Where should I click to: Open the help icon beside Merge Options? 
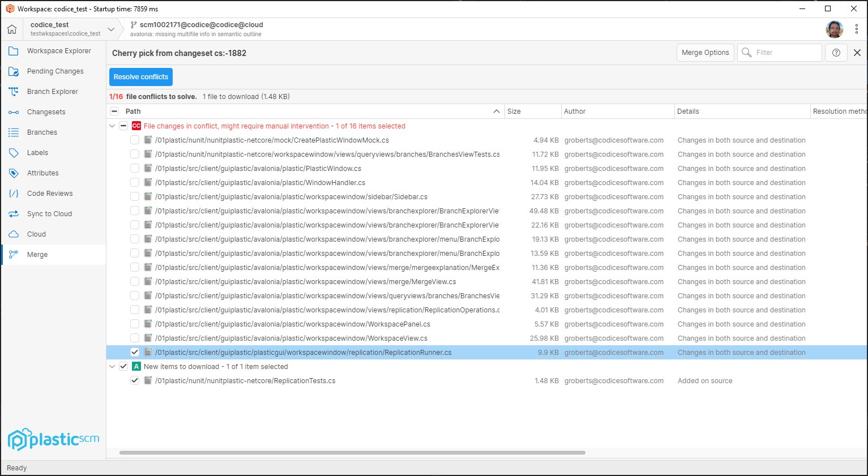pyautogui.click(x=836, y=52)
